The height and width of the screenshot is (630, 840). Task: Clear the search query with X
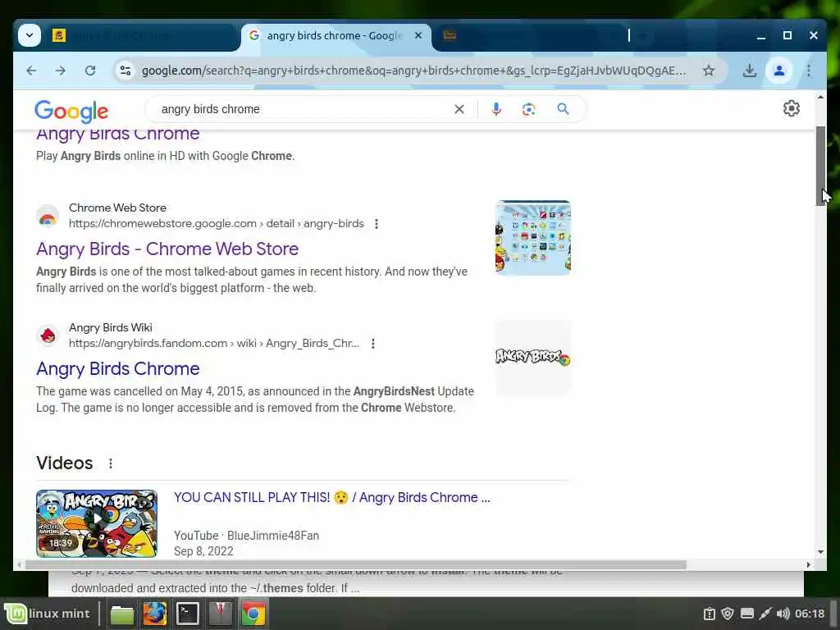459,109
